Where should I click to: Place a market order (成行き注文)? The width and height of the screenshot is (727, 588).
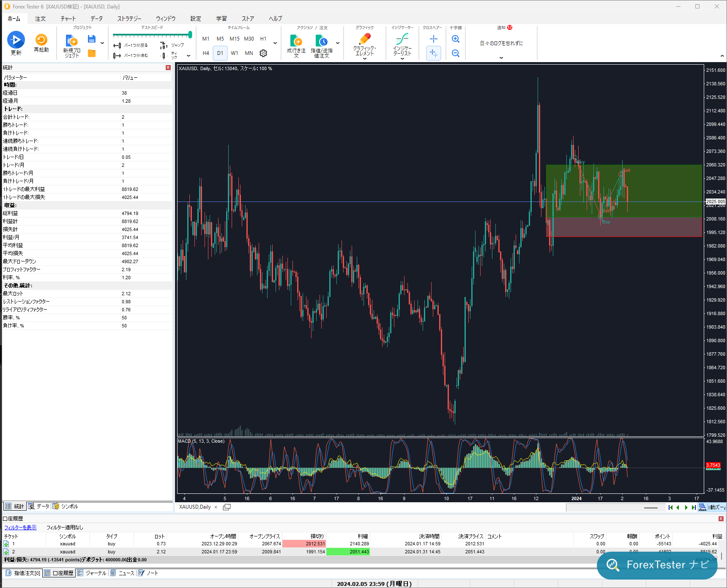click(296, 46)
